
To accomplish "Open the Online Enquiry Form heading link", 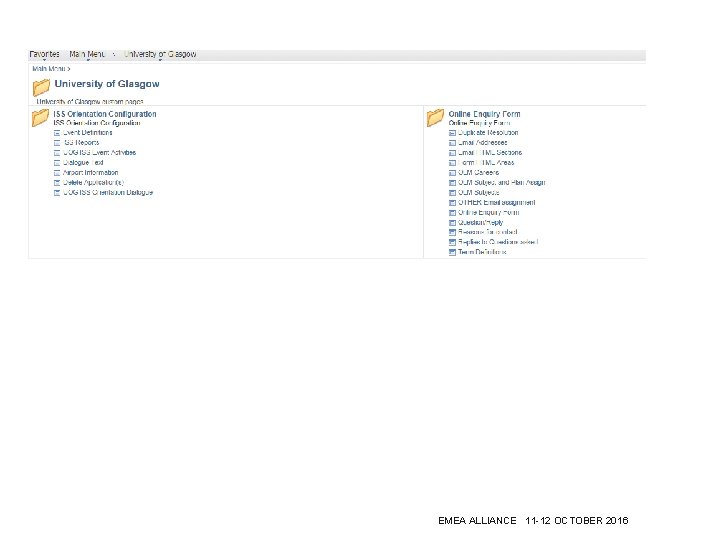I will (x=484, y=114).
